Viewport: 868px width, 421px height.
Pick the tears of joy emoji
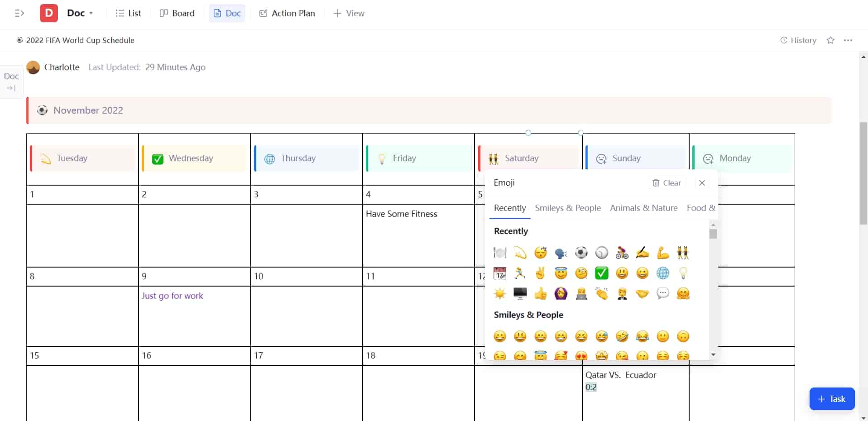pos(643,336)
